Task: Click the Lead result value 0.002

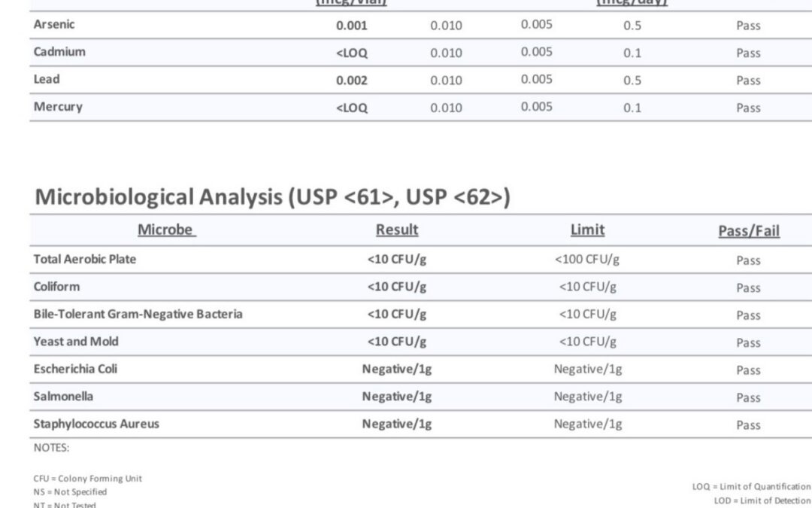Action: click(352, 81)
